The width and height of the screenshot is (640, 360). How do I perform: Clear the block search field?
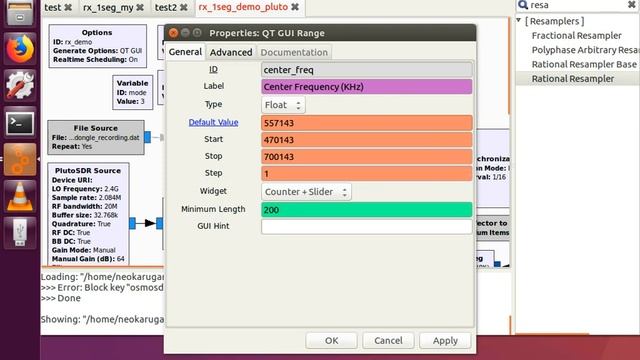[x=631, y=5]
